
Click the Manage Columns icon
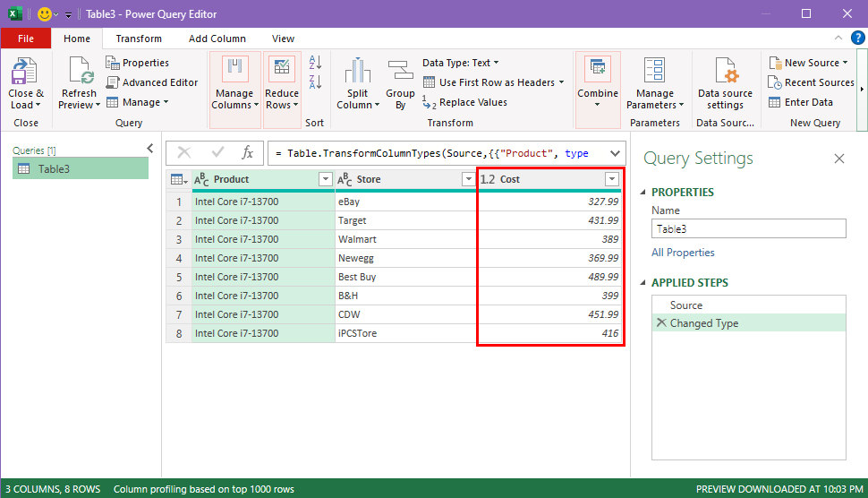tap(234, 69)
